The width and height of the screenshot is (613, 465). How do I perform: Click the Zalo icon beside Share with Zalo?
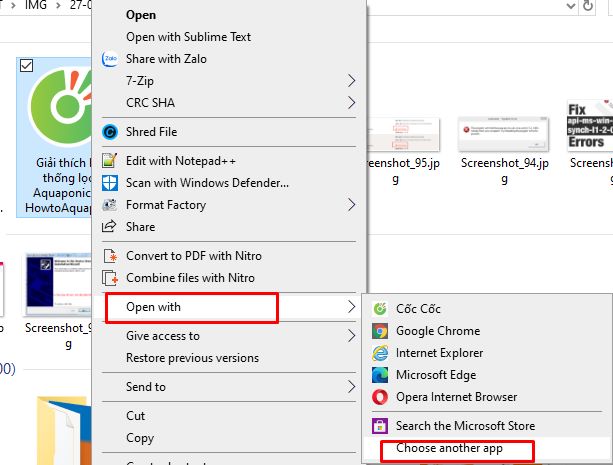(110, 59)
